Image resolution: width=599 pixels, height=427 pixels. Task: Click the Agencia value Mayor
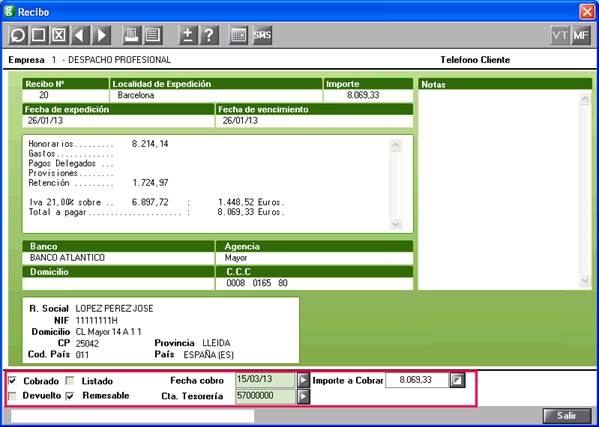point(236,258)
